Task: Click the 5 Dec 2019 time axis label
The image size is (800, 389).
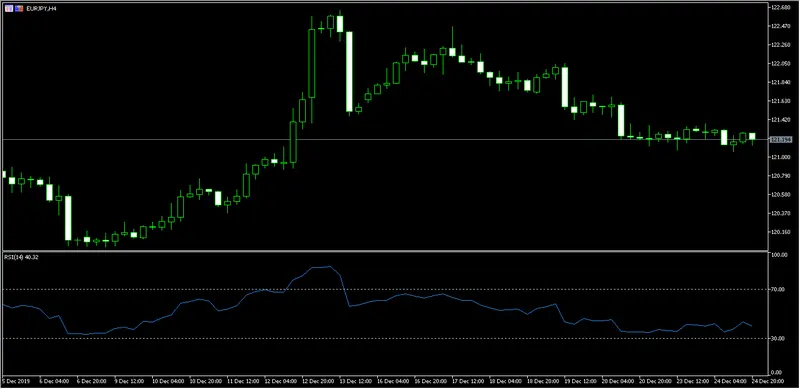Action: coord(16,381)
